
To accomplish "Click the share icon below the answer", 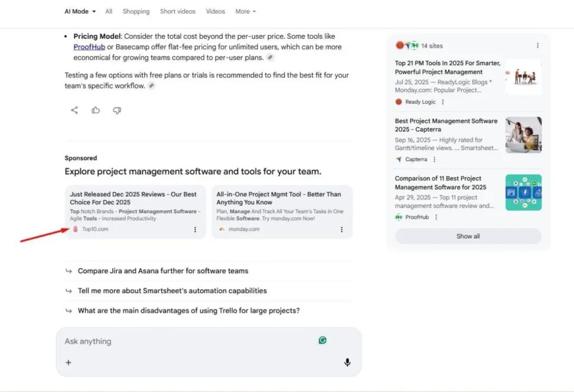I will [x=75, y=110].
